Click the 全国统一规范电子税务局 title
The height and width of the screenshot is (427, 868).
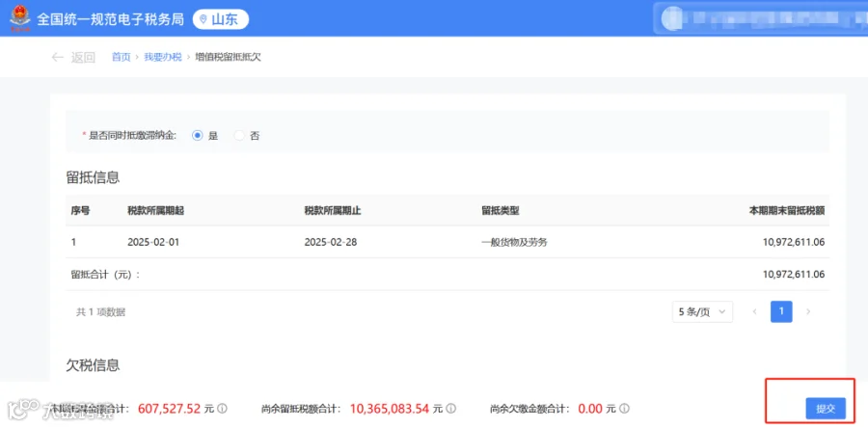(x=110, y=19)
